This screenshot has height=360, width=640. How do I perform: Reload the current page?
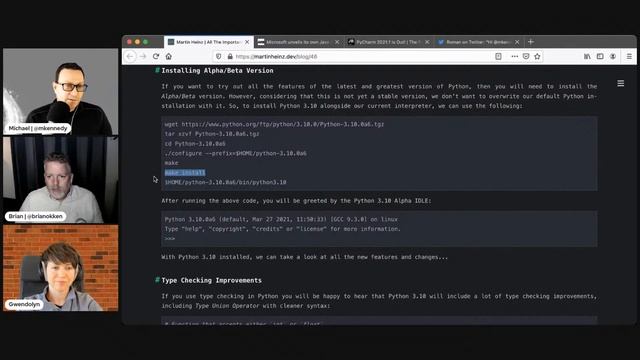tap(156, 57)
